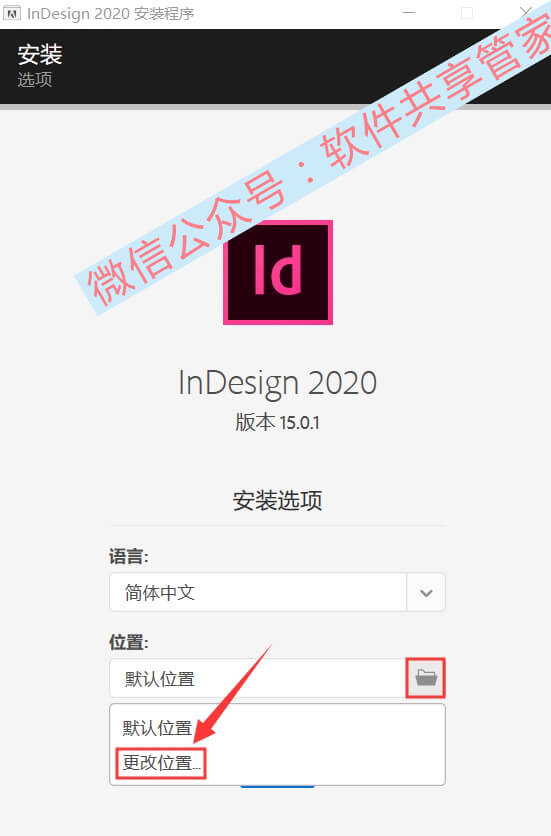
Task: Click the folder browse icon beside location
Action: point(426,678)
